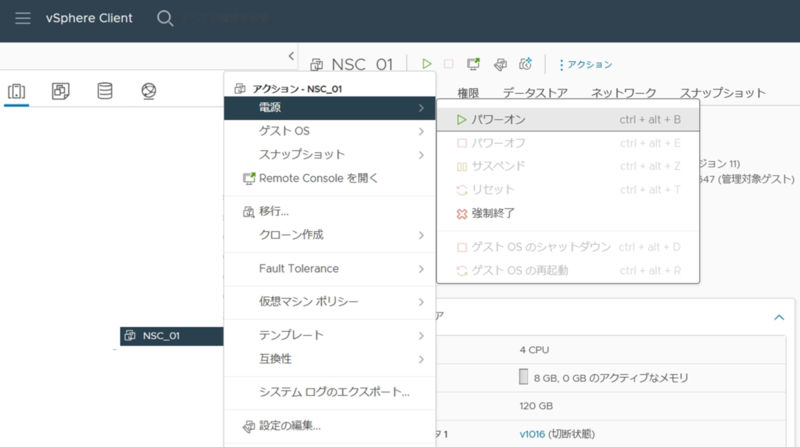Viewport: 800px width, 447px height.
Task: Collapse the hardware panel with chevron
Action: click(x=779, y=317)
